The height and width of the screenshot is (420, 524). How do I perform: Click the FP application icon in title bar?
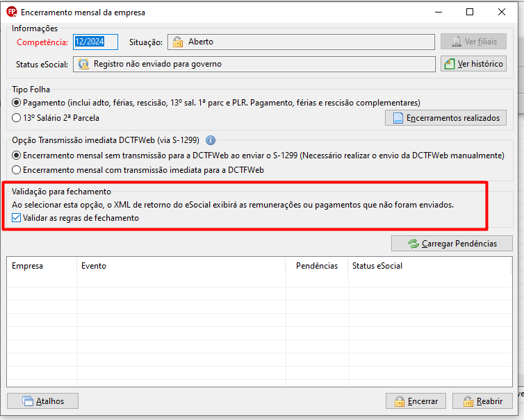[12, 12]
